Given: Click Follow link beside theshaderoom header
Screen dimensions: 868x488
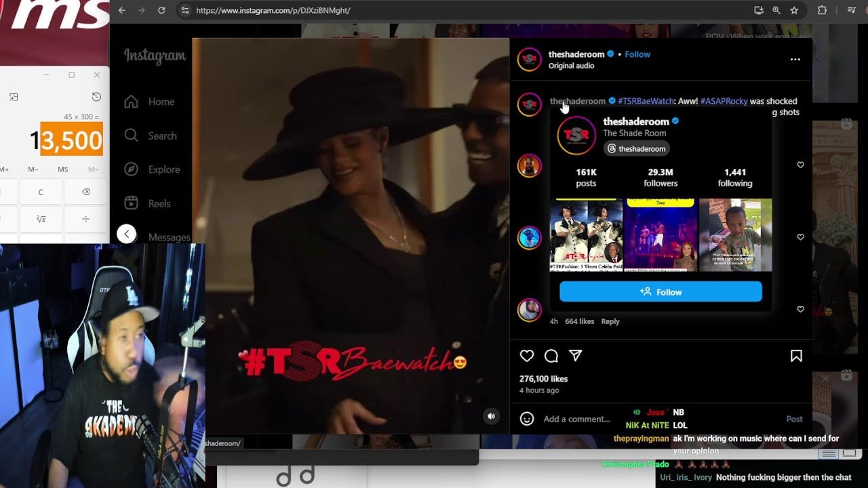Looking at the screenshot, I should point(637,54).
